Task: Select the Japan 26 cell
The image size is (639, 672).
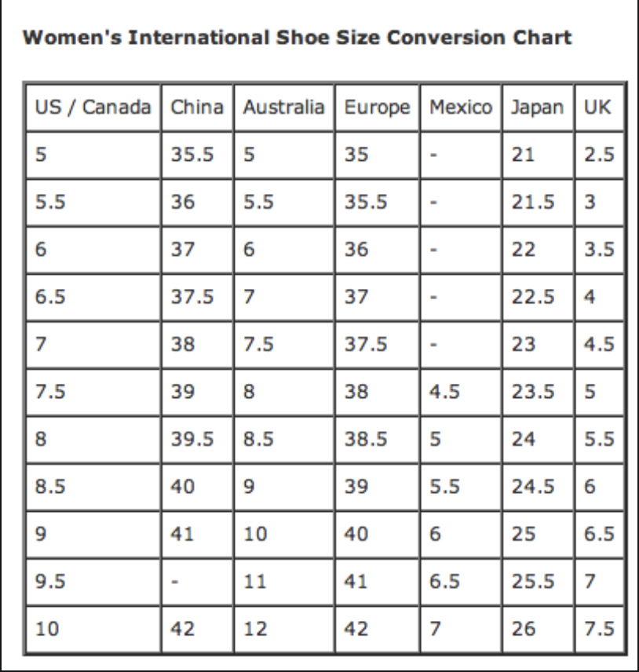Action: tap(538, 629)
